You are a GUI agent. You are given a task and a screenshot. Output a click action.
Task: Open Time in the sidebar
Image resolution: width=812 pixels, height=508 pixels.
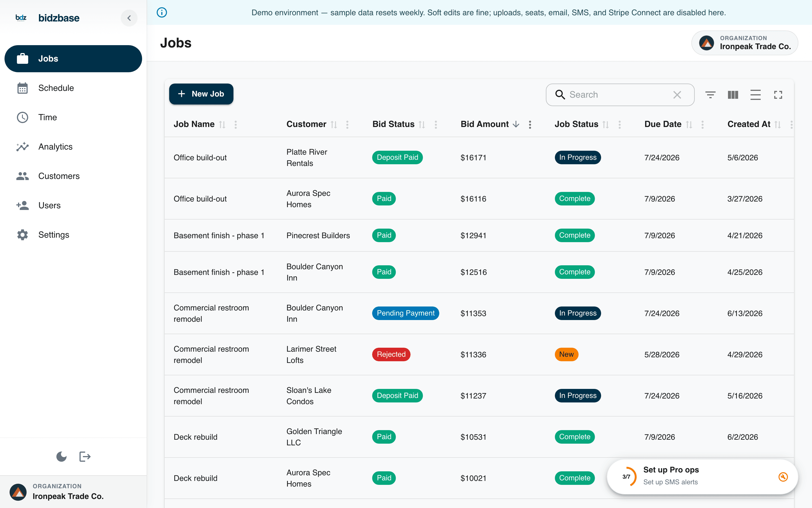click(x=73, y=117)
